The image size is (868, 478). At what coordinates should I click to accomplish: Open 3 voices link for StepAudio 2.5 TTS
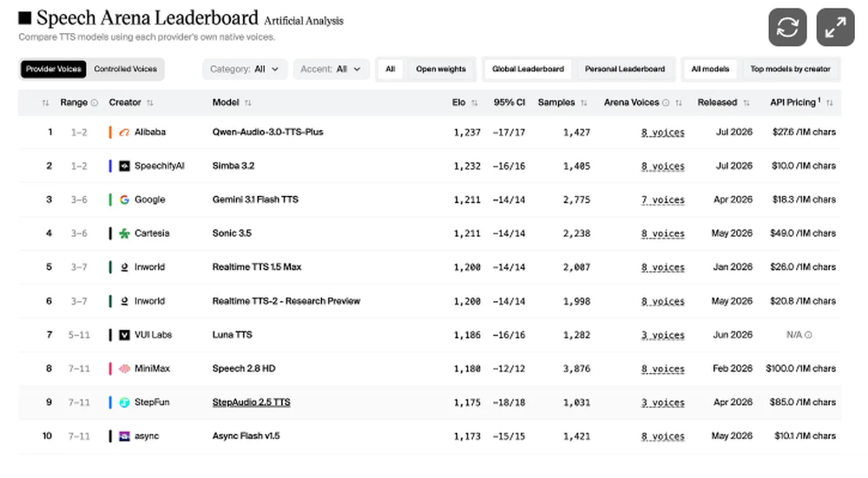(x=662, y=403)
